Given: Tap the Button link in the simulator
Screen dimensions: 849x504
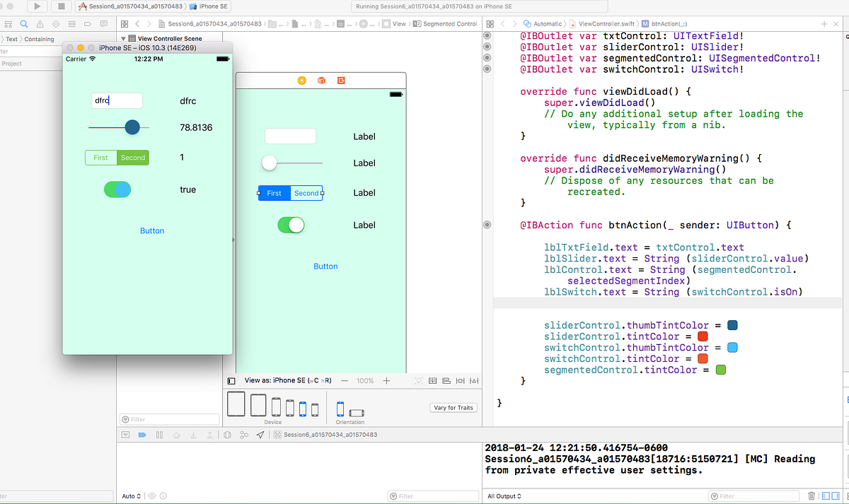Looking at the screenshot, I should 152,230.
